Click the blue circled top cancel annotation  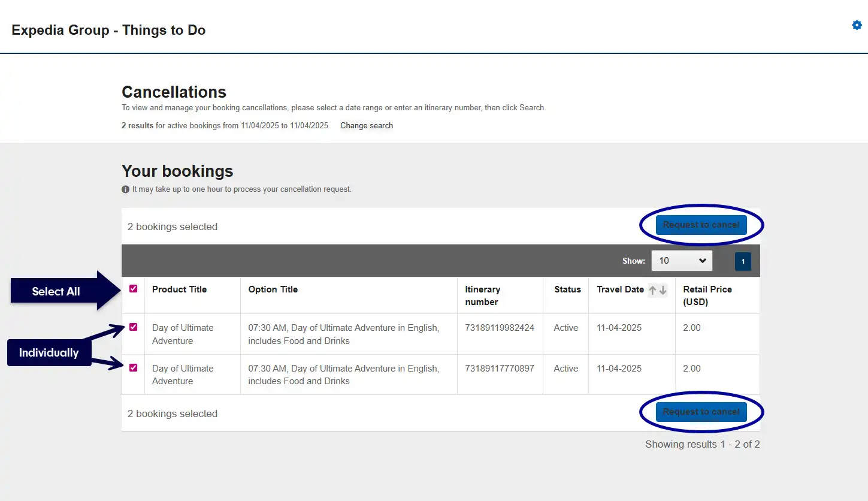(701, 225)
